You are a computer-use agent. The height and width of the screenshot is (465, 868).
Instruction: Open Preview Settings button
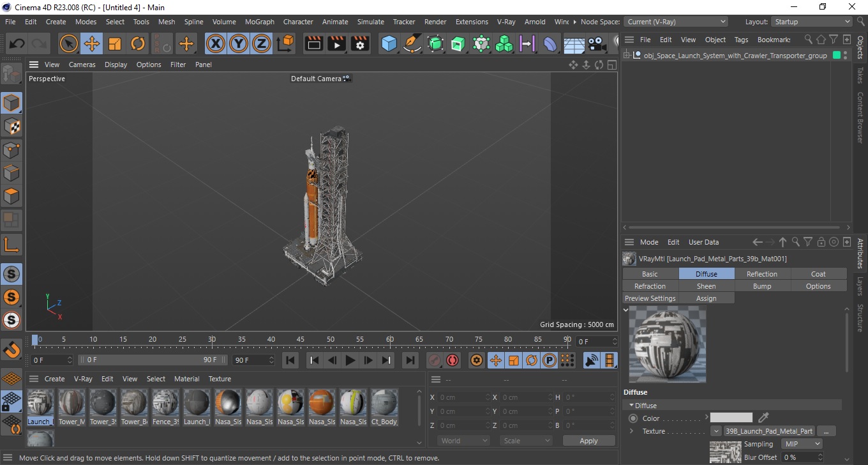coord(650,298)
